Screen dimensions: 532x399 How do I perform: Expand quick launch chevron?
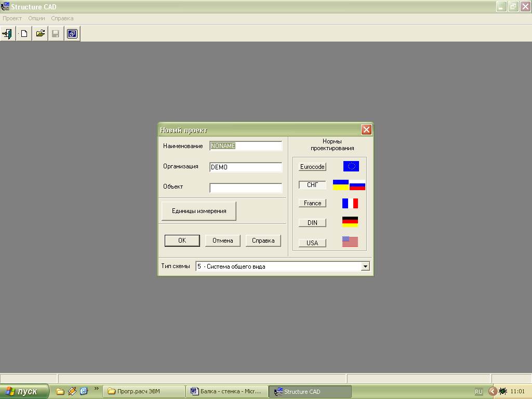tap(96, 389)
